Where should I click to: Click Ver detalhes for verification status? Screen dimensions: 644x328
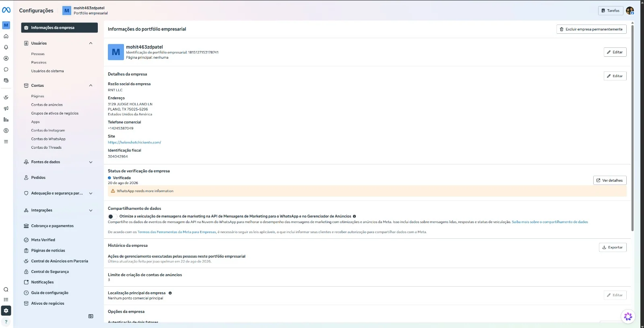point(610,180)
